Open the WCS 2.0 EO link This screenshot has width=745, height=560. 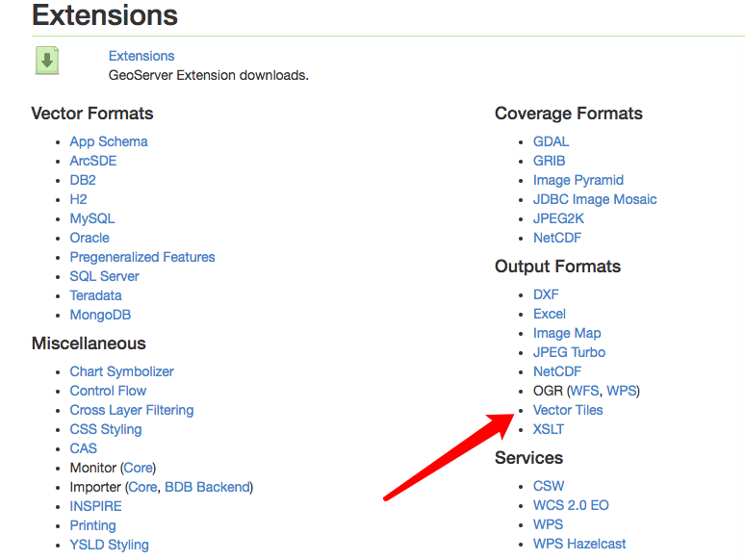(571, 505)
